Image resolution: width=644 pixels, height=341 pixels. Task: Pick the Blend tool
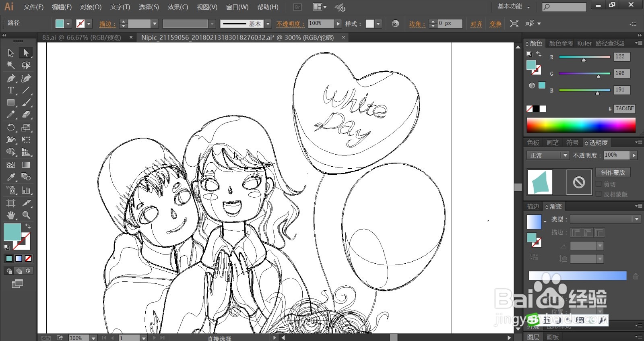coord(26,177)
